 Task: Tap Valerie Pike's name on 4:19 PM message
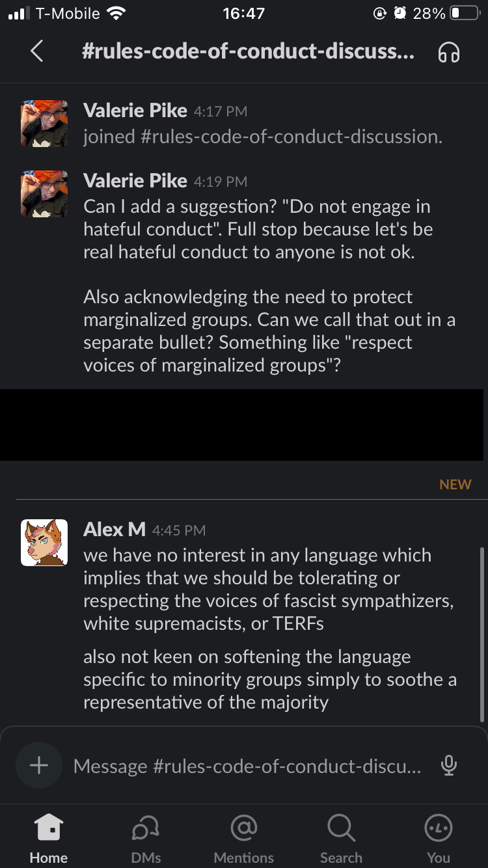[135, 181]
